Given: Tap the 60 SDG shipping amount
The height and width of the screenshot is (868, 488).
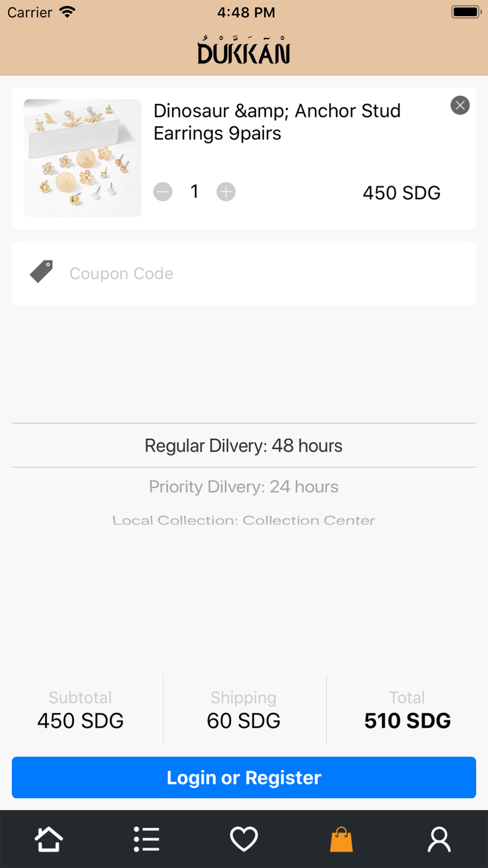Looking at the screenshot, I should [x=244, y=721].
